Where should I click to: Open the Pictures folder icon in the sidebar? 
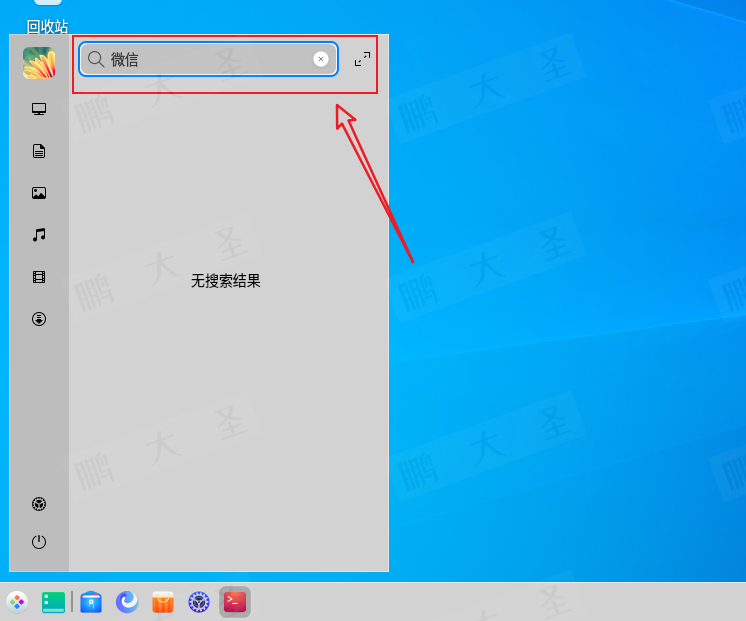[x=39, y=193]
